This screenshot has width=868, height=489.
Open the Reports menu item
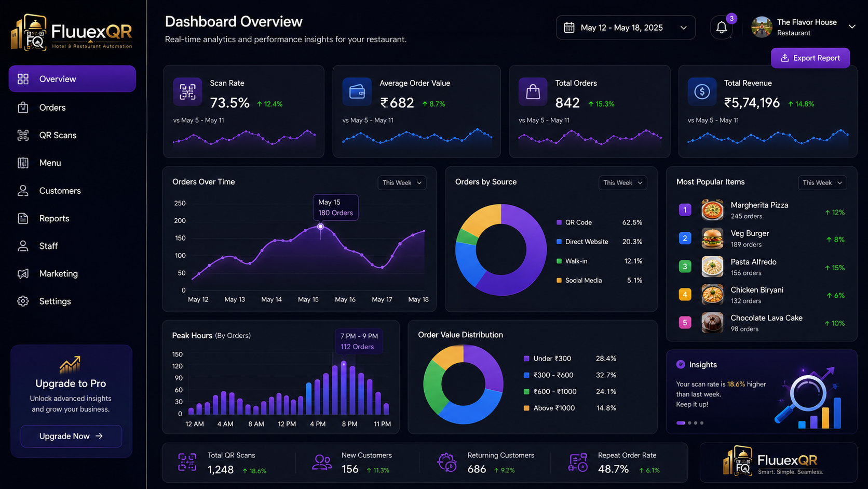pyautogui.click(x=72, y=218)
